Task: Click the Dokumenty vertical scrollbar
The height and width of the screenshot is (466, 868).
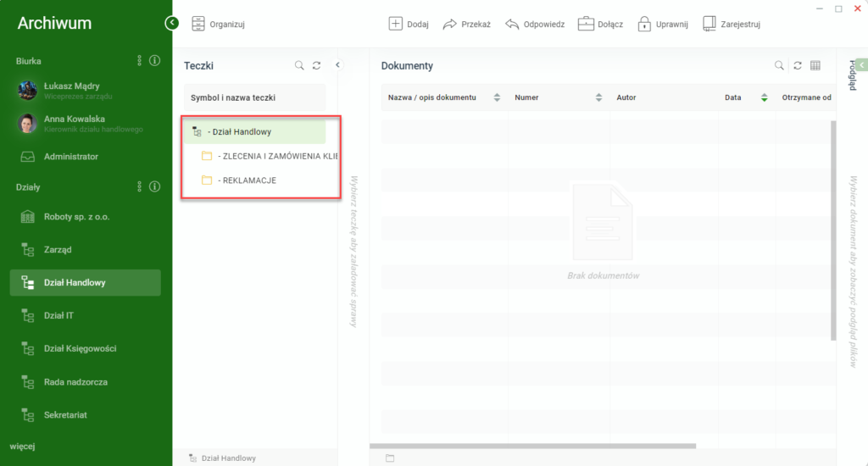Action: tap(834, 230)
